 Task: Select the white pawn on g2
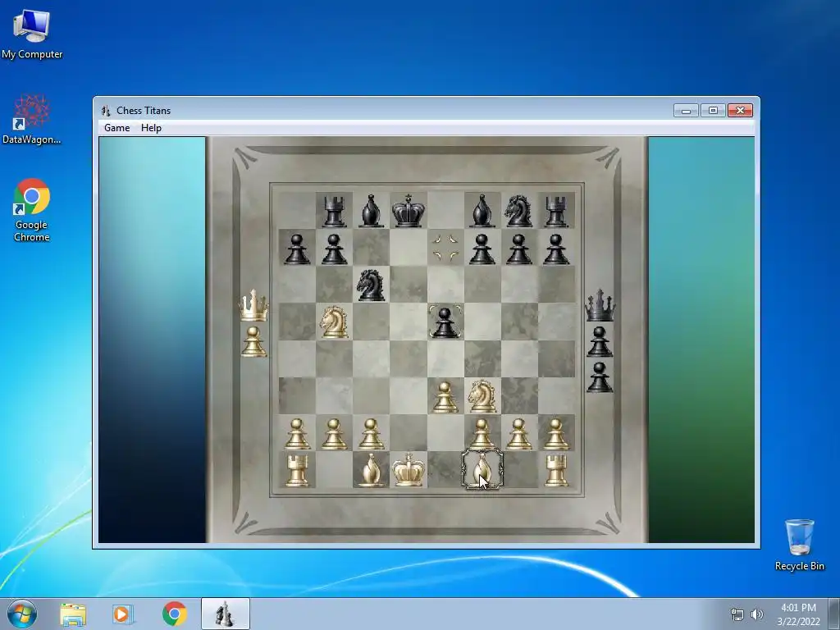coord(519,433)
